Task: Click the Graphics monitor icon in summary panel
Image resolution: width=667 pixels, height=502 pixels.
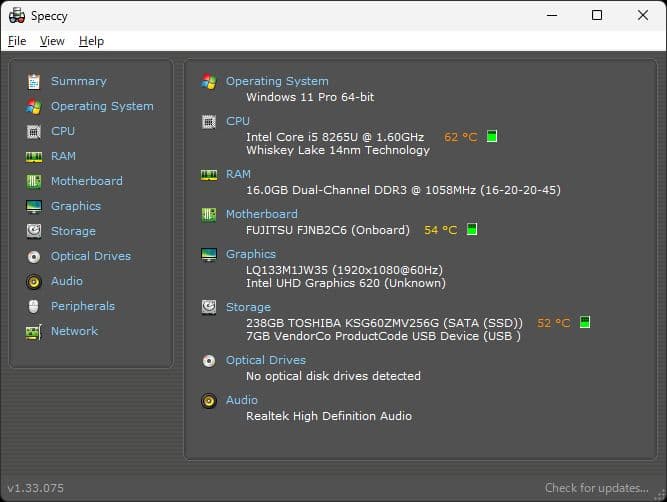Action: (209, 254)
